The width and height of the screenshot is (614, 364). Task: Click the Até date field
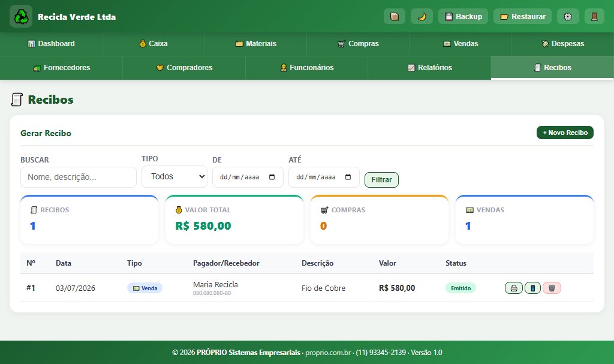[x=324, y=177]
